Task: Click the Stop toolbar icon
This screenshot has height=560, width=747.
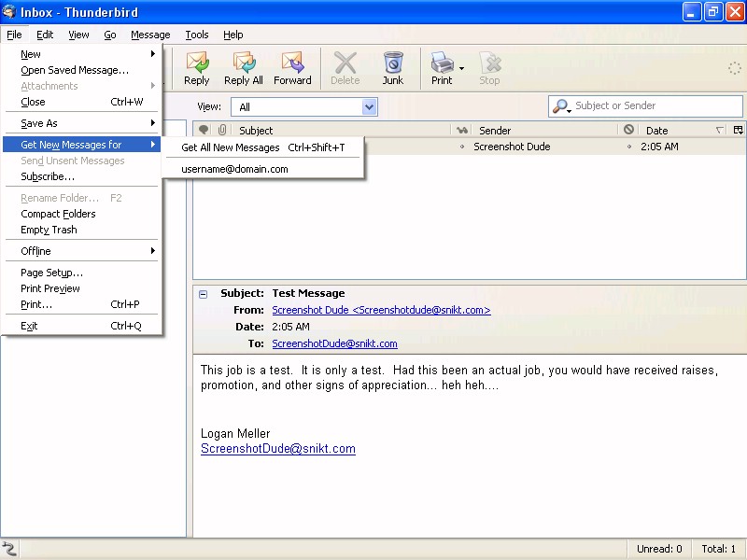Action: tap(489, 68)
